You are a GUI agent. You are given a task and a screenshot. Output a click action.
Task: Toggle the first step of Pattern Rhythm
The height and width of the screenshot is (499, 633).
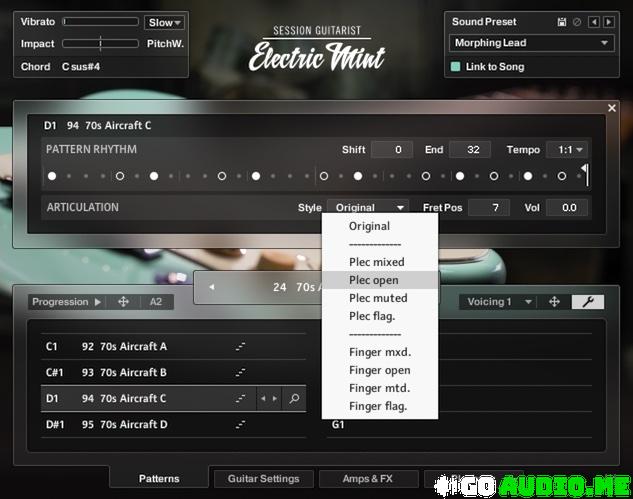point(51,176)
